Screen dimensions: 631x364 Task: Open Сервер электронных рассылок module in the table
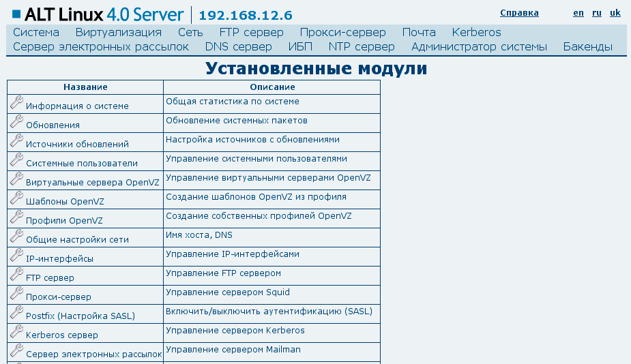tap(94, 354)
